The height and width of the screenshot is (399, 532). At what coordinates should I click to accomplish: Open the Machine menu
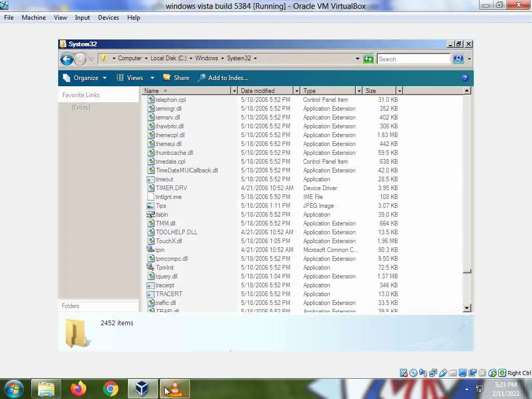click(x=34, y=18)
